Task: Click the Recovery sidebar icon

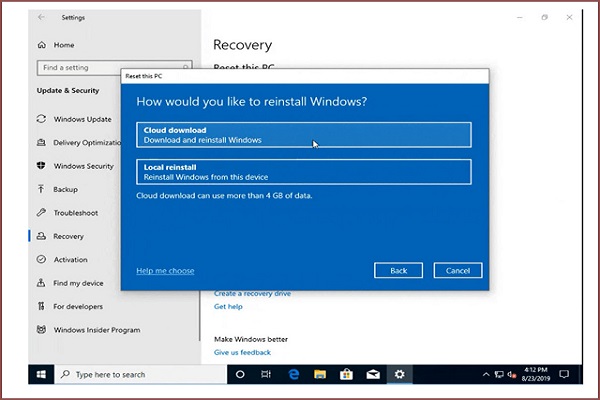Action: [x=41, y=236]
